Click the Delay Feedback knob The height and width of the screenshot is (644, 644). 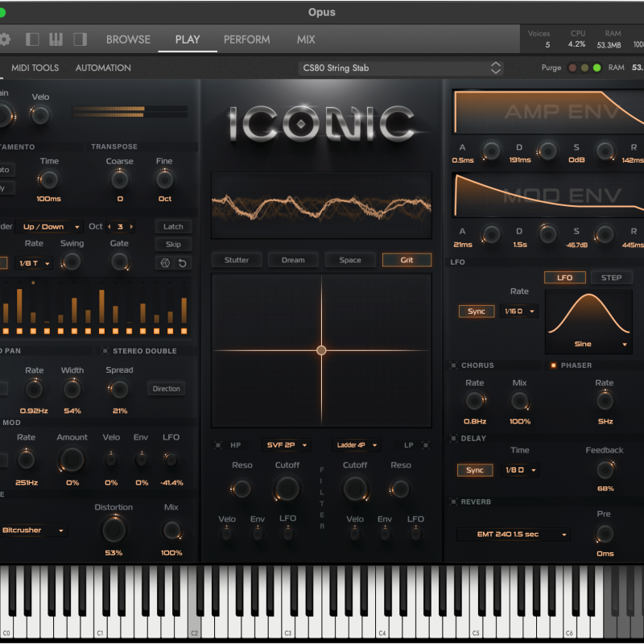(605, 470)
